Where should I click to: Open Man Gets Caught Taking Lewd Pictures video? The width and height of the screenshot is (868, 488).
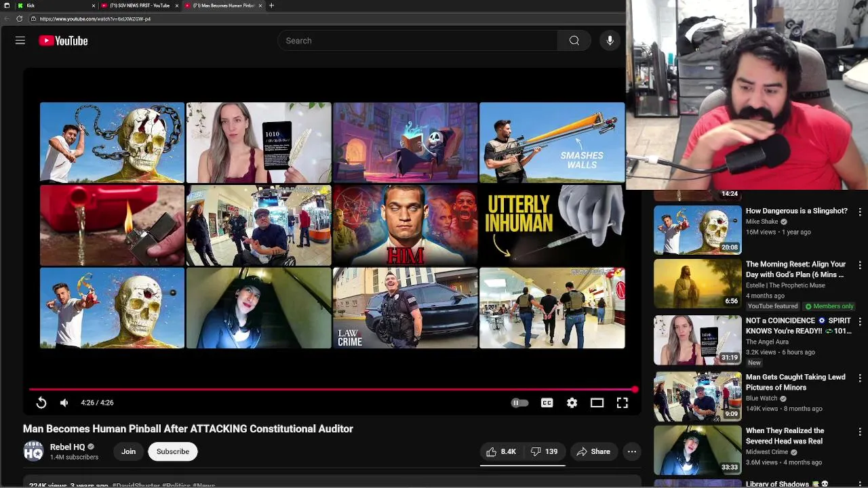tap(795, 382)
